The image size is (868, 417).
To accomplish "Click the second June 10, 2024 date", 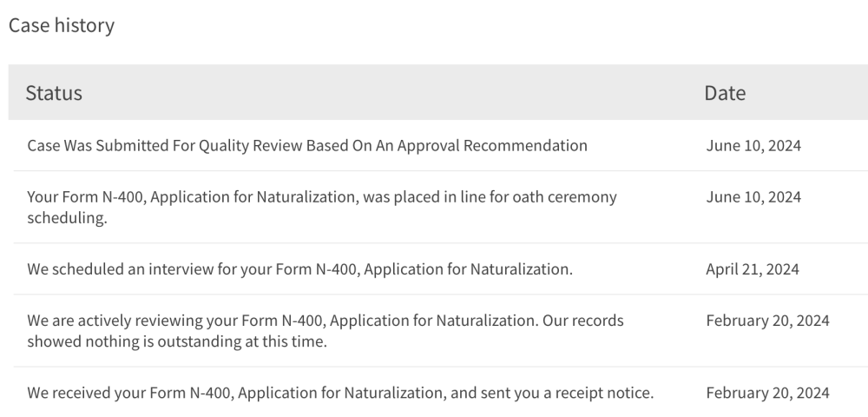I will point(753,197).
